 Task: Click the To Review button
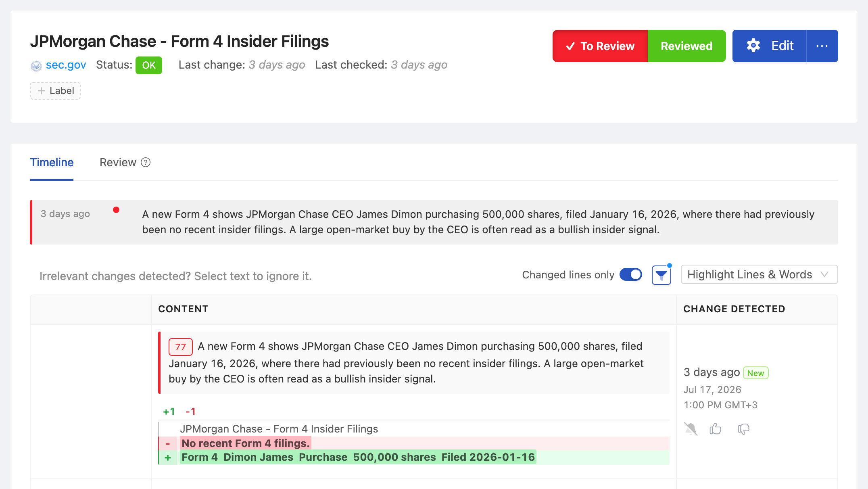[x=600, y=46]
